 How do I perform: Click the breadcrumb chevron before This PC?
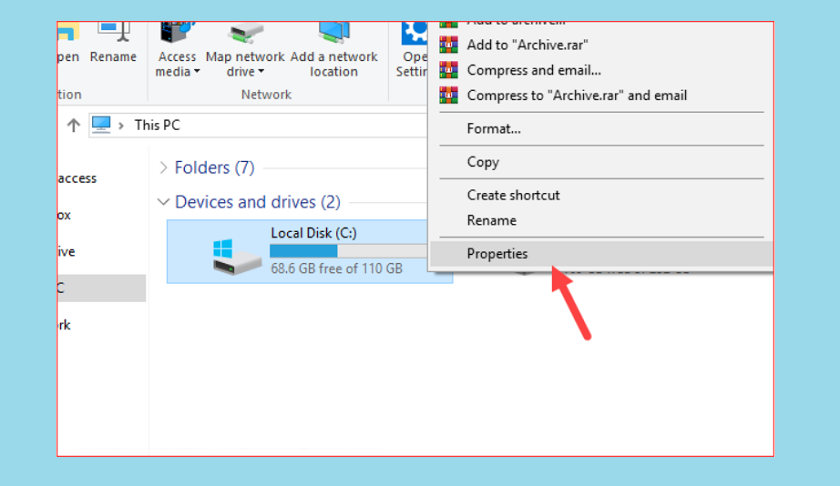[121, 125]
